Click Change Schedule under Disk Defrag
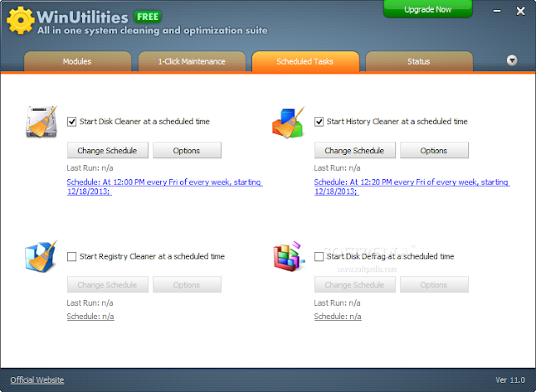 [355, 285]
